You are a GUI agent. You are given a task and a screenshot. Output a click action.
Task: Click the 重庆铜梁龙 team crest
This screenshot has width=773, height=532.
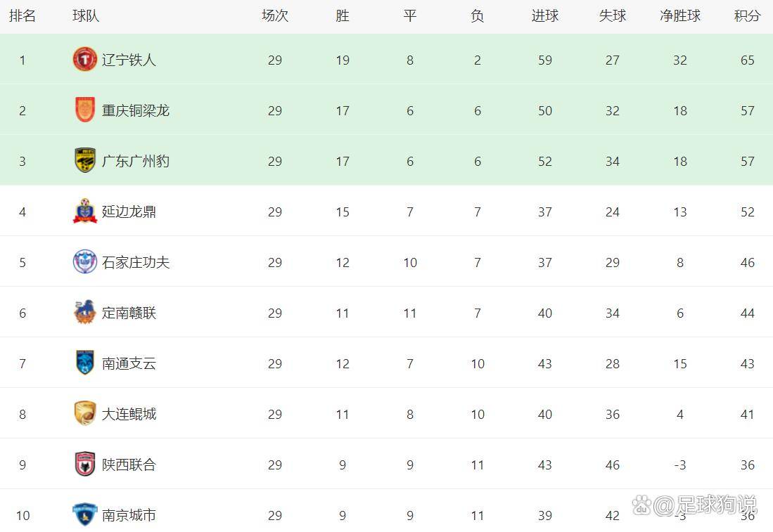84,110
